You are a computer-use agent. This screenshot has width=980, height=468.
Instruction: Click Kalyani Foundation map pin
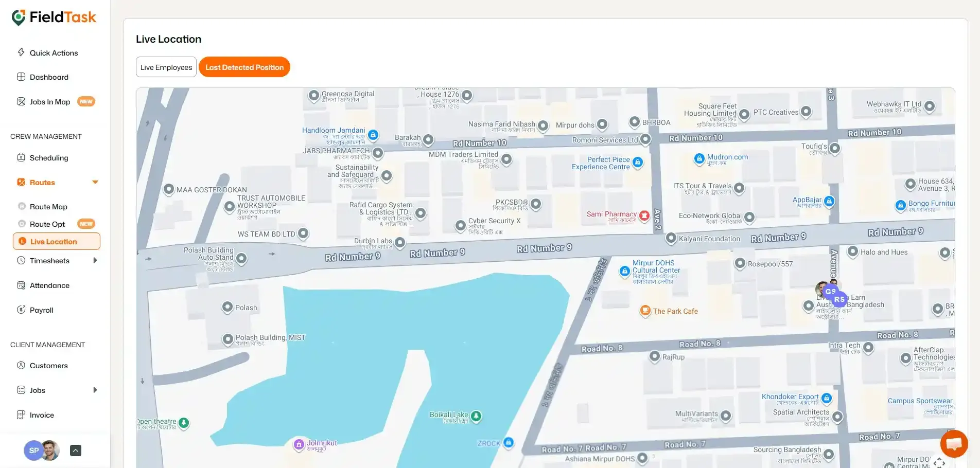tap(671, 238)
